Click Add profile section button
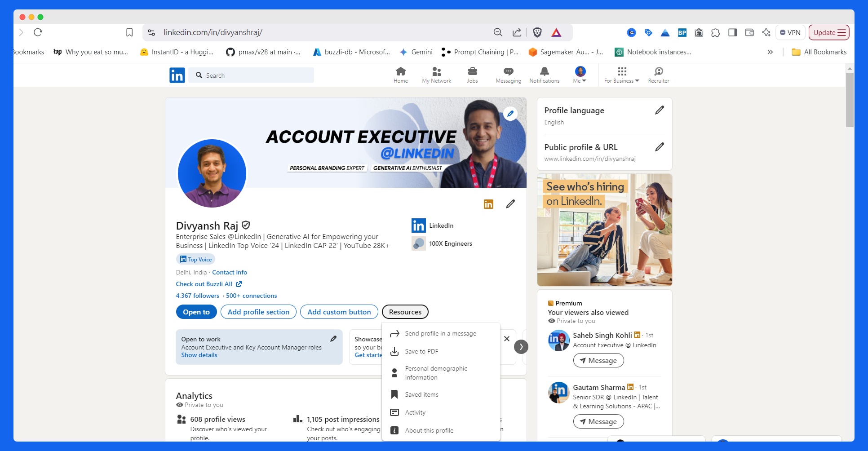The width and height of the screenshot is (868, 451). tap(258, 312)
